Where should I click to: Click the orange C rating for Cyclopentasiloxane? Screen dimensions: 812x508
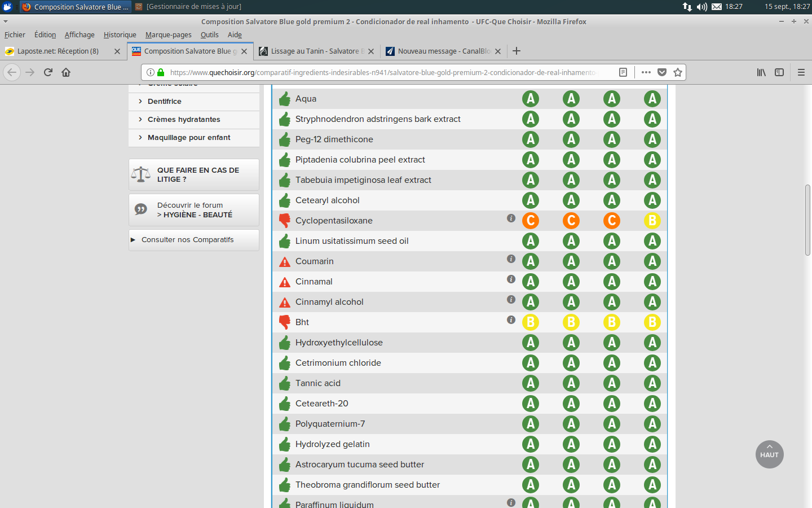(531, 221)
